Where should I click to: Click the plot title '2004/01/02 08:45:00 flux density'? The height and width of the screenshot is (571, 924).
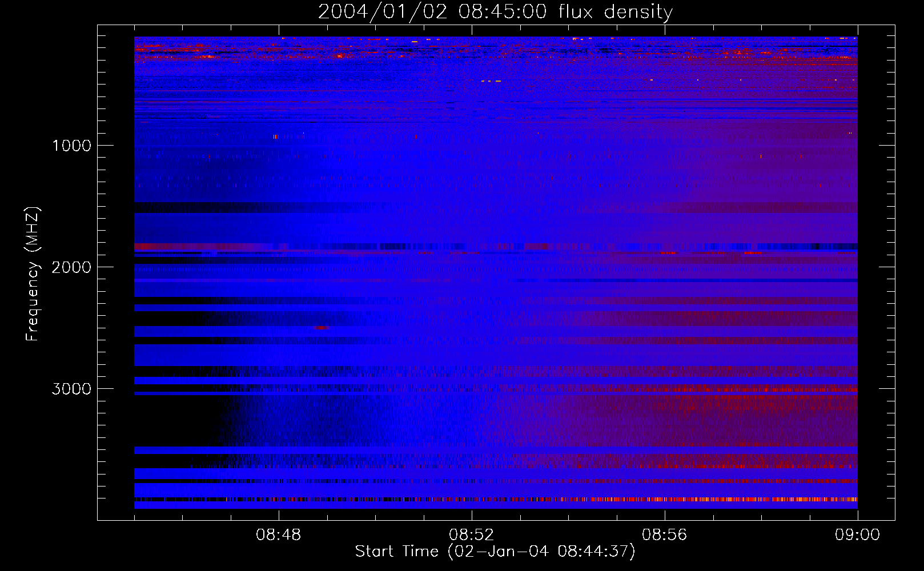[x=495, y=12]
